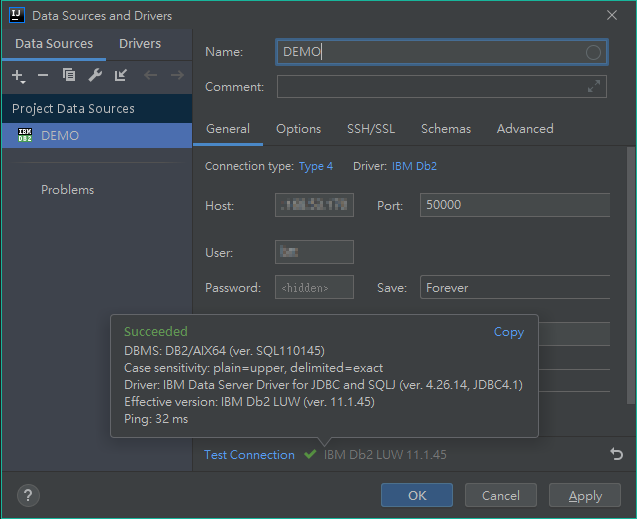
Task: Click the Port input field
Action: [514, 205]
